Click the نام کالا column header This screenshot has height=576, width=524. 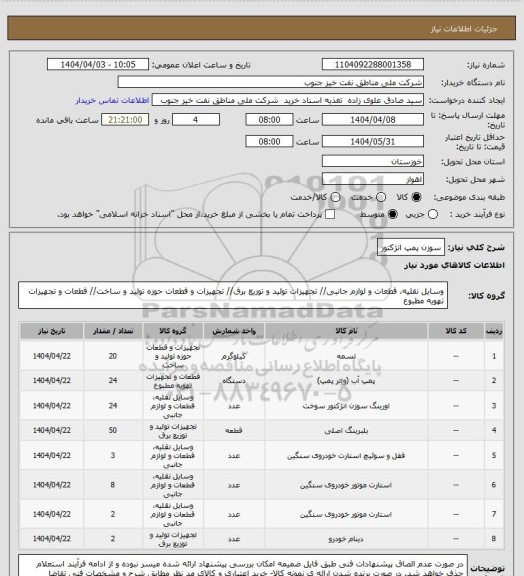click(346, 331)
